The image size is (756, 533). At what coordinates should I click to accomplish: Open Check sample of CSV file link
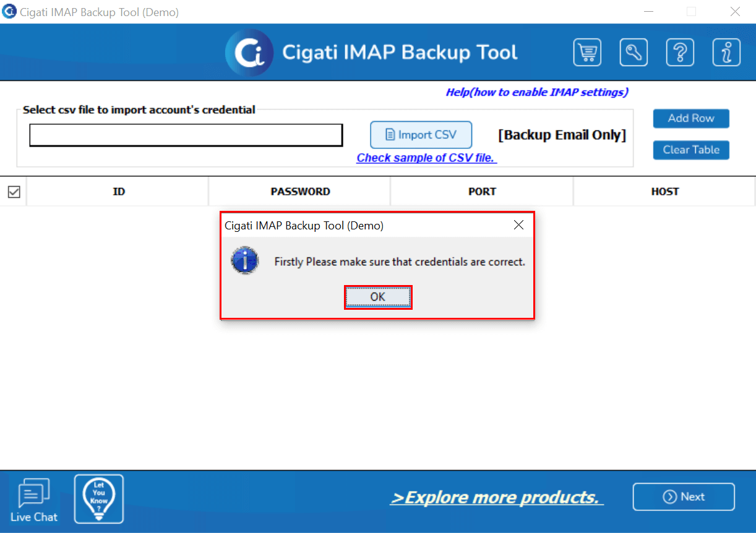pyautogui.click(x=427, y=158)
